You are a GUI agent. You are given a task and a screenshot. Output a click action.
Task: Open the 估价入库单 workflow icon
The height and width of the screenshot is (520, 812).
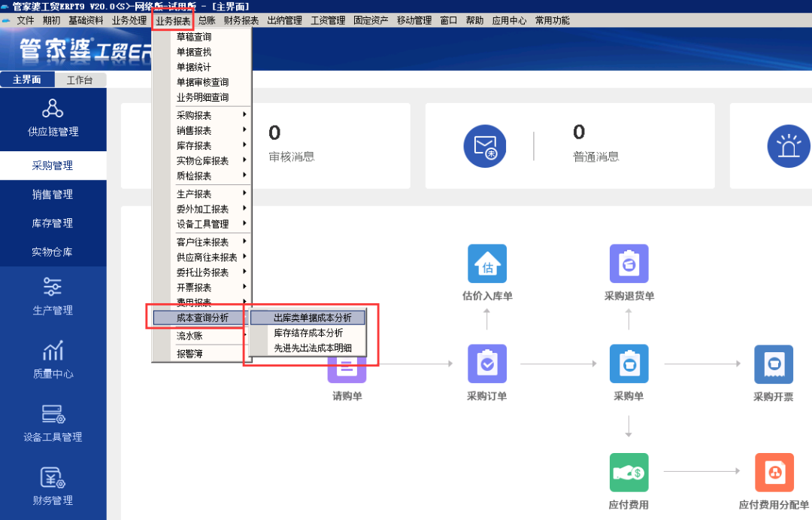(486, 263)
